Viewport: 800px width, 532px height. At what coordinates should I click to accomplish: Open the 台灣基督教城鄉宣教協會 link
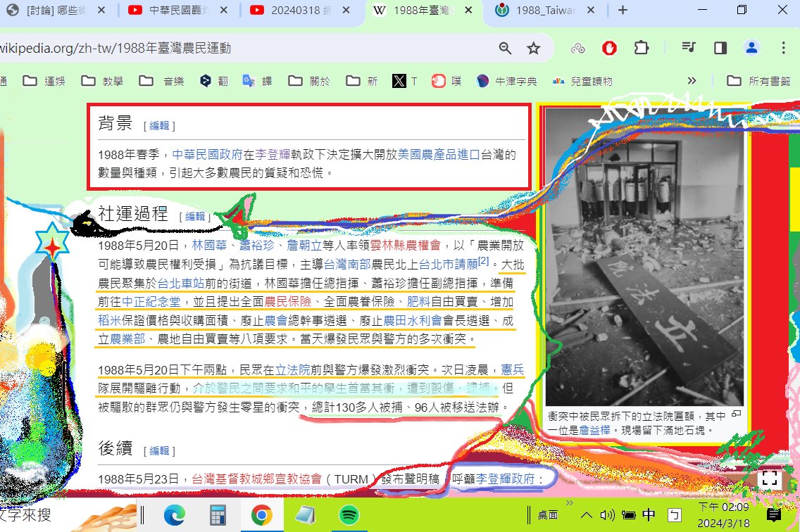click(256, 479)
